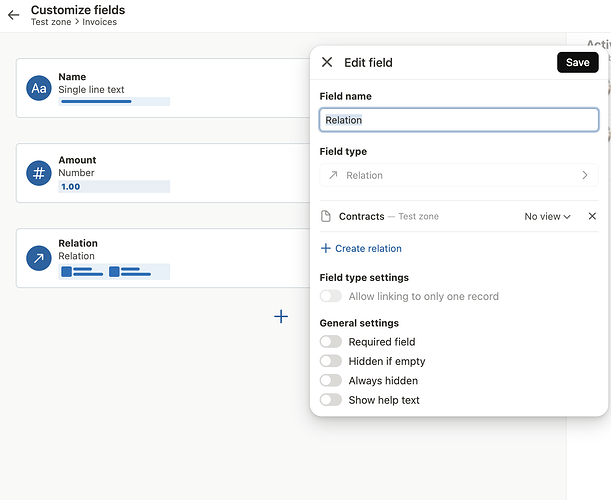
Task: Click the Number type label under Amount
Action: (76, 173)
